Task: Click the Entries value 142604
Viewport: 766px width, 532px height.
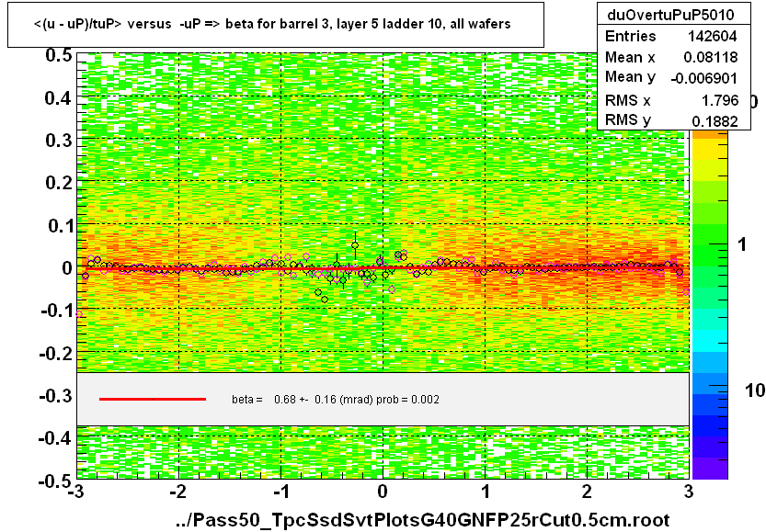Action: (x=712, y=36)
